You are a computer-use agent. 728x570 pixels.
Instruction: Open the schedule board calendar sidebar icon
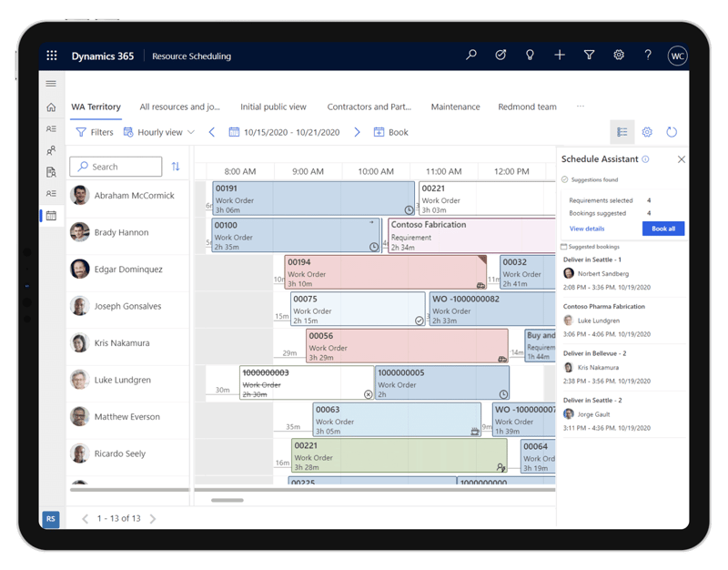pyautogui.click(x=51, y=216)
